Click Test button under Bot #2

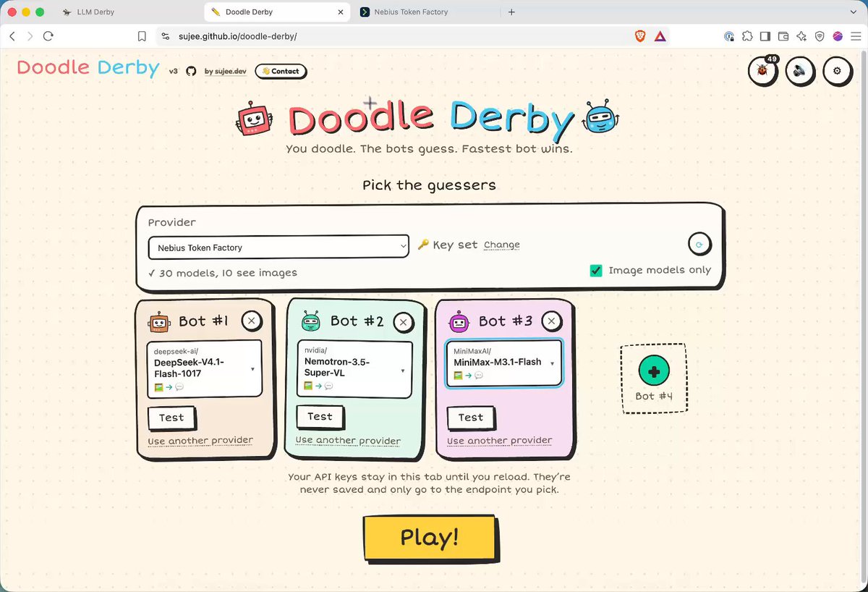coord(320,417)
